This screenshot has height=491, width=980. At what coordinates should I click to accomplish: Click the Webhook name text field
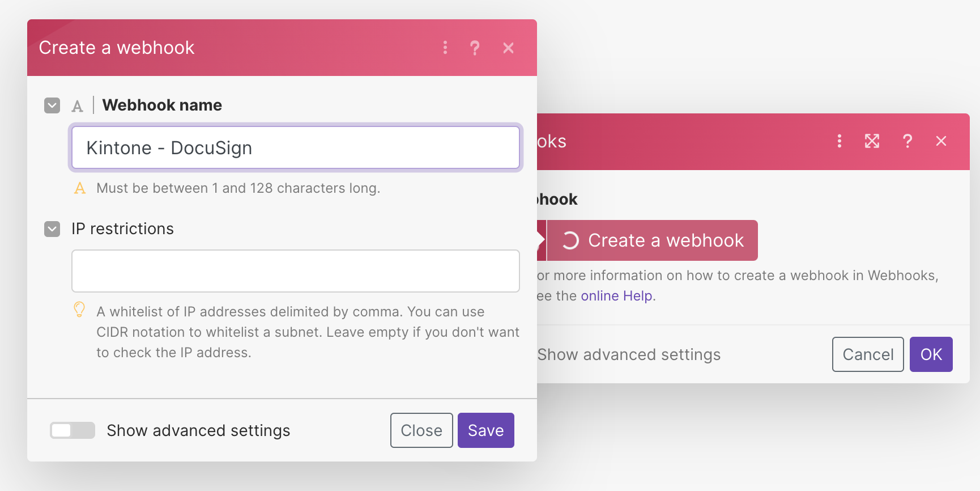click(295, 148)
